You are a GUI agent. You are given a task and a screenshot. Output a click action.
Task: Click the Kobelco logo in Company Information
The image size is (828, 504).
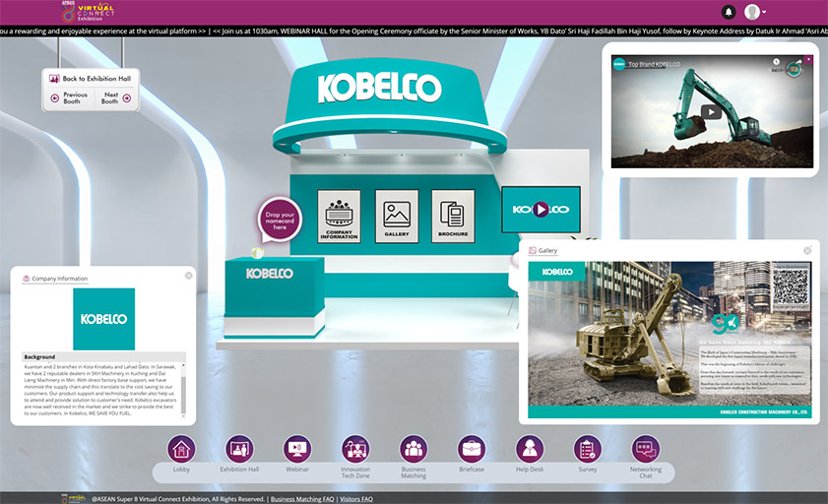click(103, 319)
